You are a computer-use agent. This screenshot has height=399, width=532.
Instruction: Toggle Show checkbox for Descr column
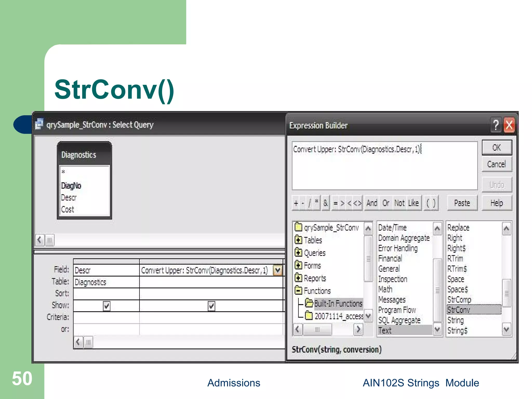(x=107, y=306)
